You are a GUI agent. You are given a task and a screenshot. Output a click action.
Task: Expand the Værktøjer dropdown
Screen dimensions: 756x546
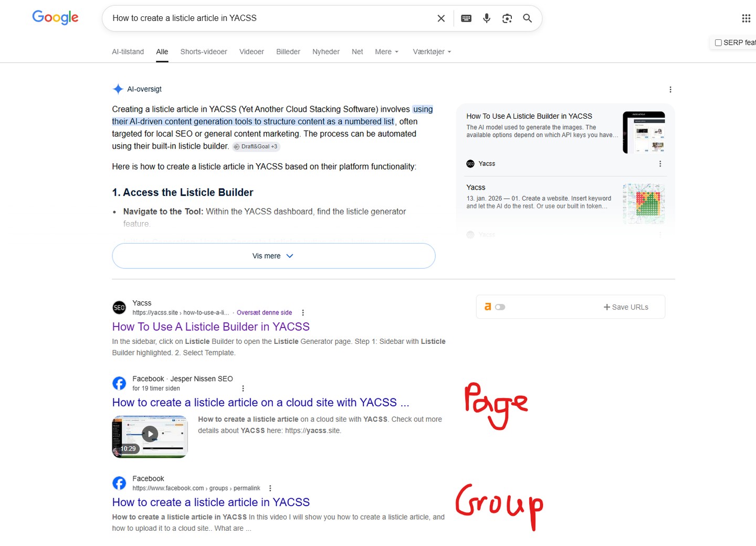pos(432,51)
